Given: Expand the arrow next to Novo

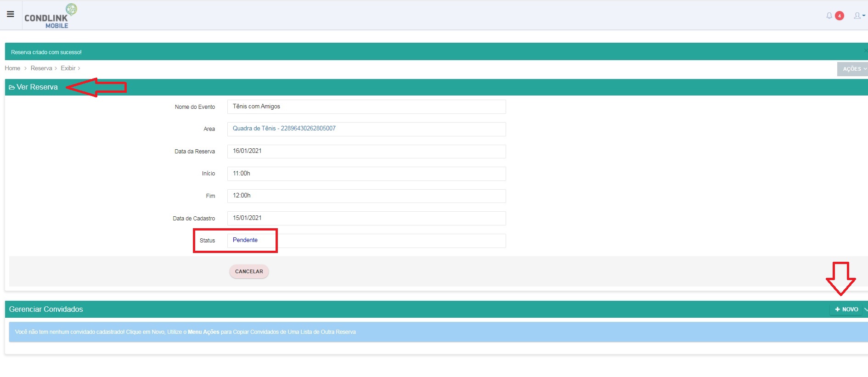Looking at the screenshot, I should coord(866,309).
